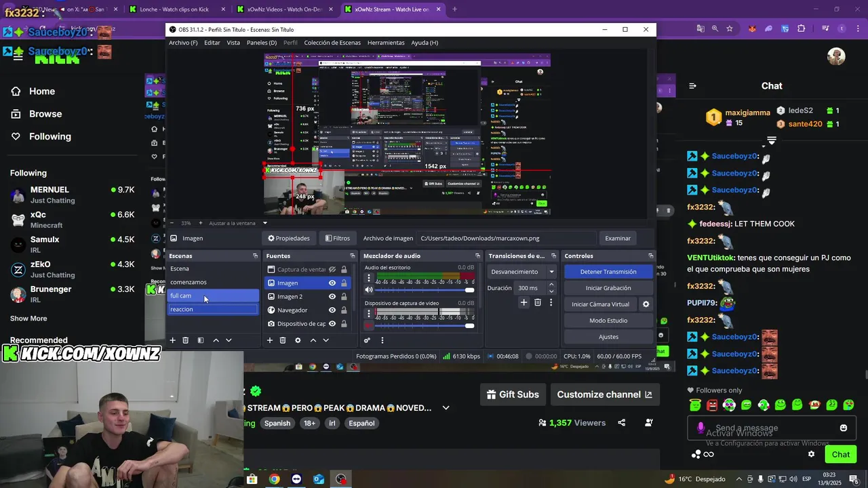Click Iniciar Grabación button
The image size is (868, 488).
pyautogui.click(x=608, y=288)
